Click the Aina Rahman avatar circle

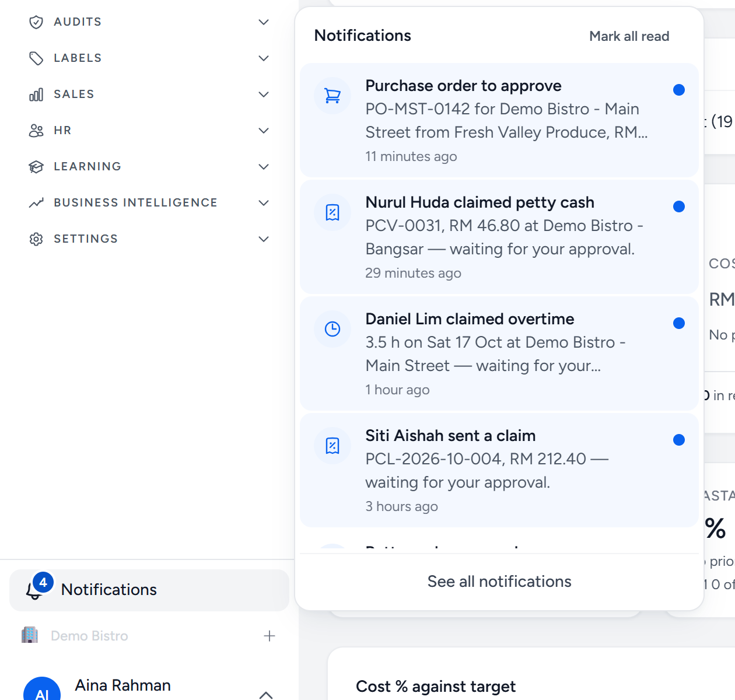pos(42,689)
